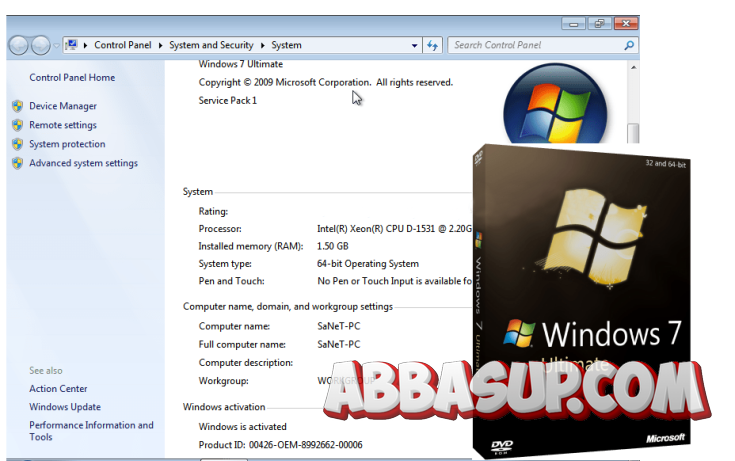
Task: Click the processor value Intel Xeon D-1531
Action: [394, 229]
